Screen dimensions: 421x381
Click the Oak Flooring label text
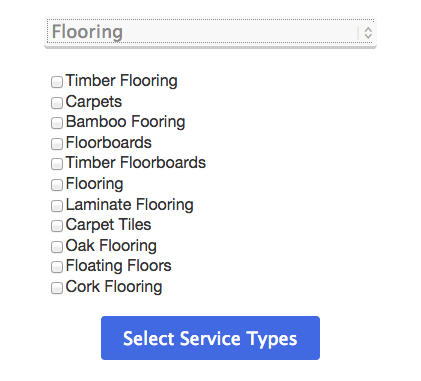pyautogui.click(x=111, y=246)
